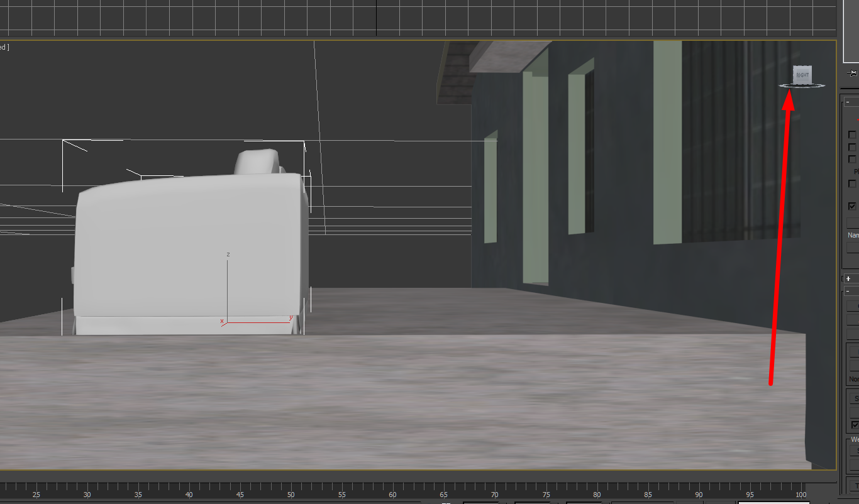Screen dimensions: 859x504
Task: Click the building's leftmost window opening
Action: click(490, 189)
